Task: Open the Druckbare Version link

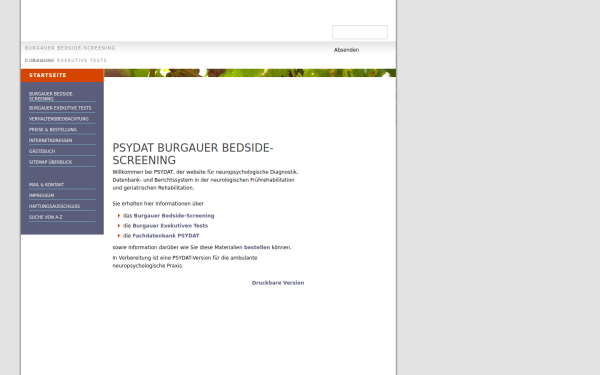Action: point(278,283)
